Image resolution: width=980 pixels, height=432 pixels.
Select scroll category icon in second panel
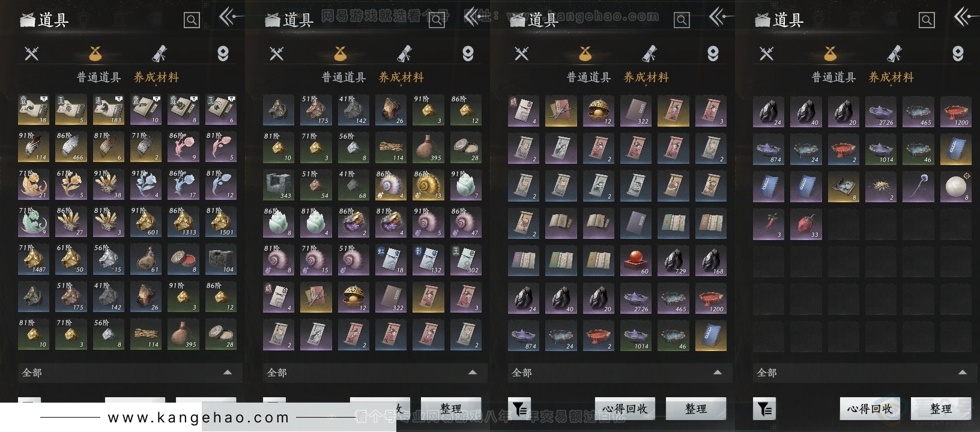[x=404, y=53]
